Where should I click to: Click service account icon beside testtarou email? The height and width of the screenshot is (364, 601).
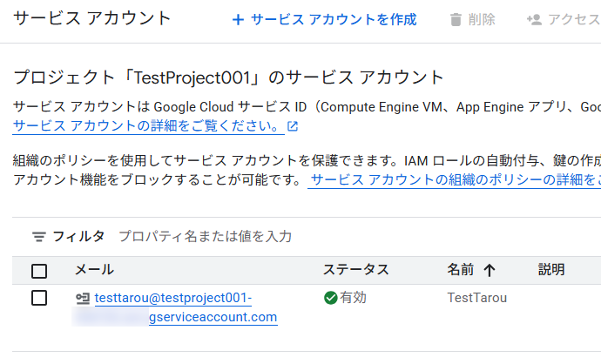click(x=83, y=299)
